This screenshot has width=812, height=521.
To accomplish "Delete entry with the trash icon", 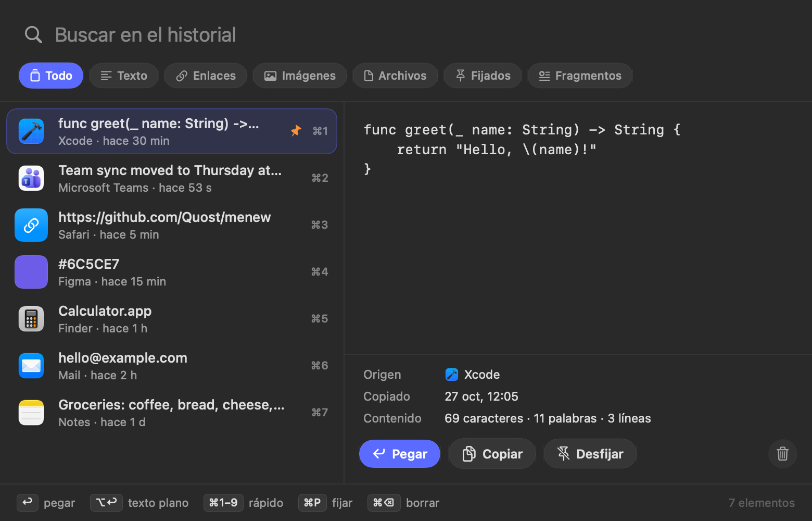I will (783, 454).
